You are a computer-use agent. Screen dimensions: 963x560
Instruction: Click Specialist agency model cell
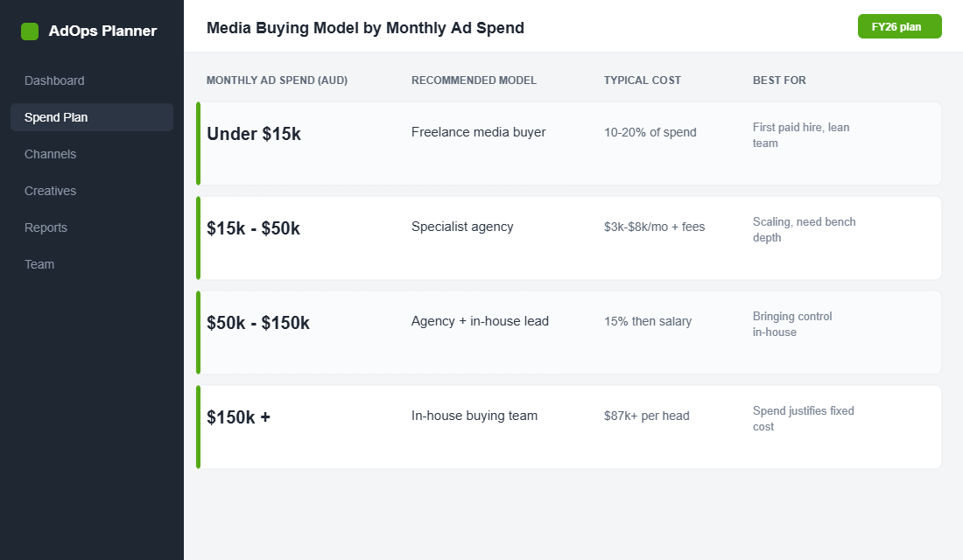click(x=462, y=227)
